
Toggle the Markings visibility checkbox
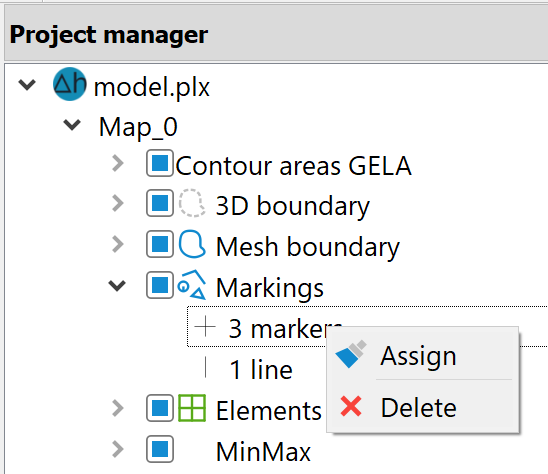[160, 285]
